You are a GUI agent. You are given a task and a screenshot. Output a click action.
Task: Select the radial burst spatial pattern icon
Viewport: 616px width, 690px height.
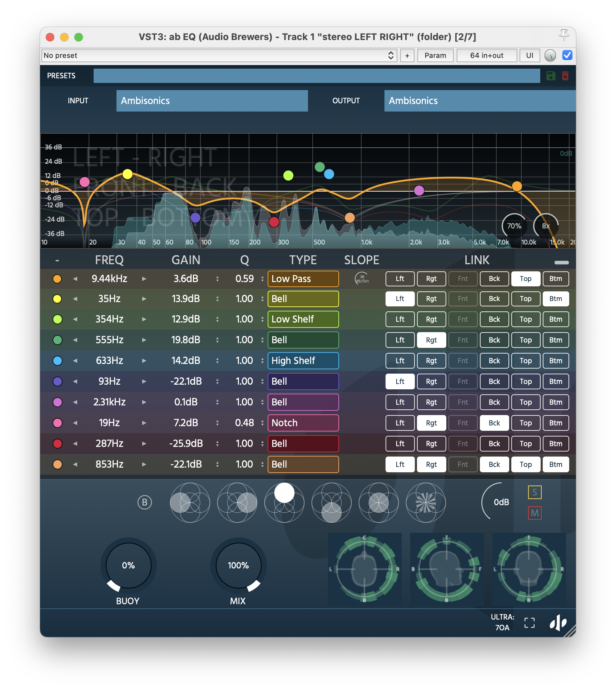click(426, 502)
